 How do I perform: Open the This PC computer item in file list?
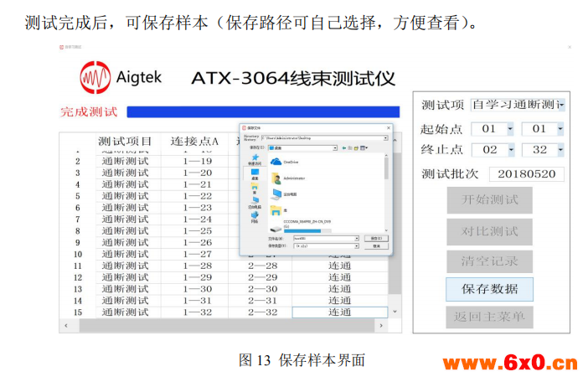pyautogui.click(x=284, y=194)
